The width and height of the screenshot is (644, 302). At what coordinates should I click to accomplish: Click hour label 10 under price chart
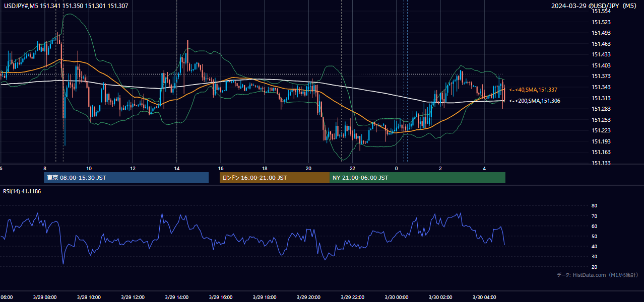tap(89, 168)
